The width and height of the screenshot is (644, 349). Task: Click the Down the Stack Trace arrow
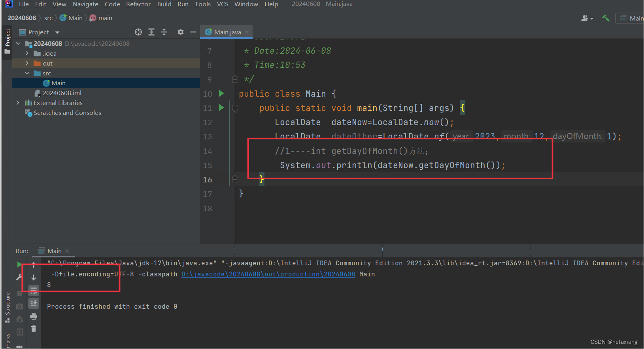point(34,278)
